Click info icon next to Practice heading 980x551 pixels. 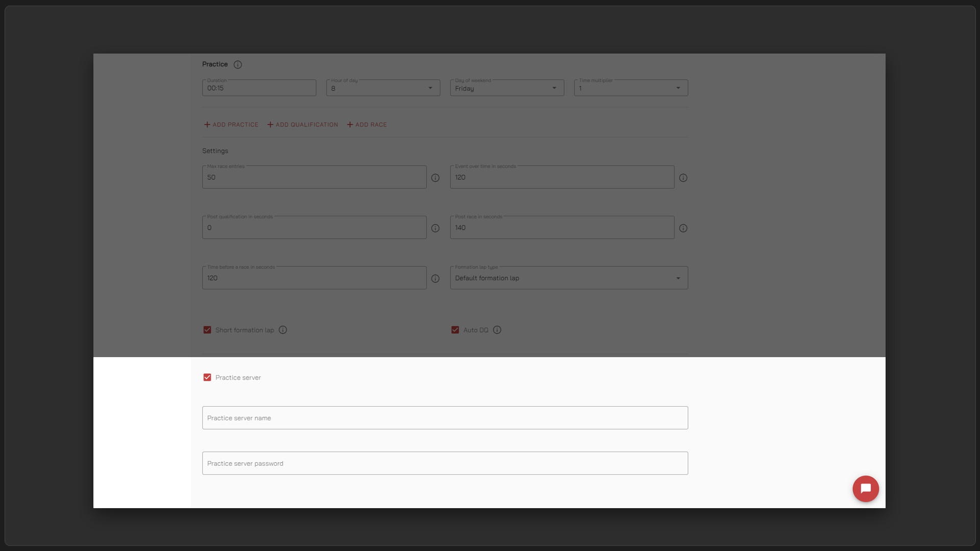coord(238,65)
